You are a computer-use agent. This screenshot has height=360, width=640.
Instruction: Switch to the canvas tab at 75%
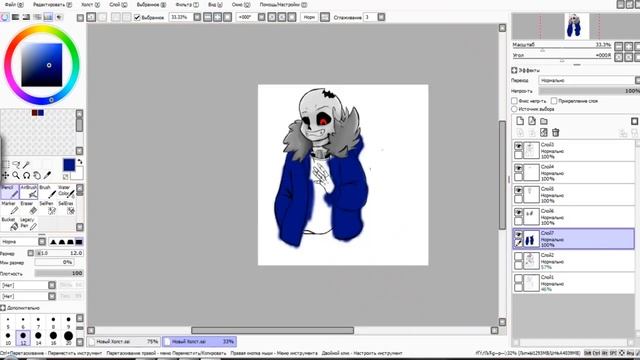[x=124, y=341]
